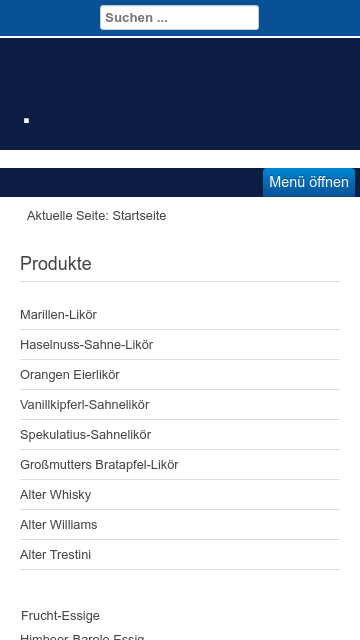The image size is (360, 640).
Task: Click the Suchen search field
Action: point(179,18)
